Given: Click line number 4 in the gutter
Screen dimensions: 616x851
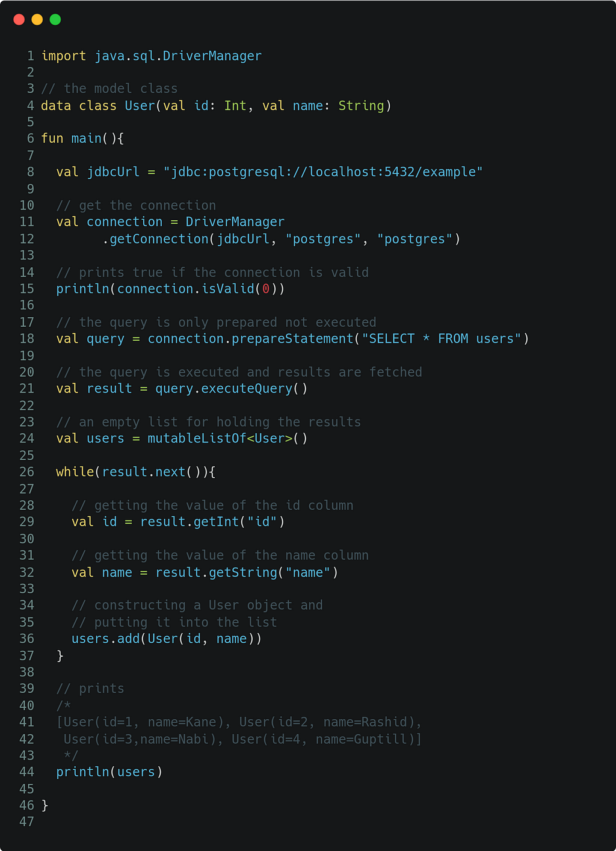Looking at the screenshot, I should coord(30,106).
